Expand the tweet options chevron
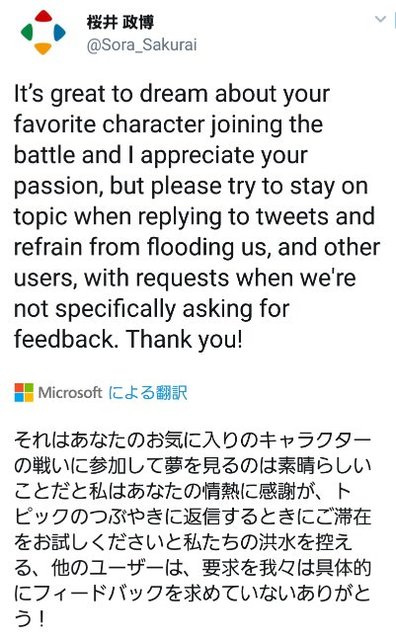 click(x=380, y=19)
